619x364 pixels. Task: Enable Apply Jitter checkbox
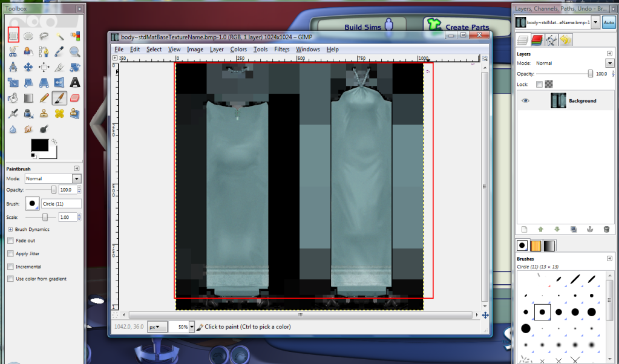click(x=11, y=253)
